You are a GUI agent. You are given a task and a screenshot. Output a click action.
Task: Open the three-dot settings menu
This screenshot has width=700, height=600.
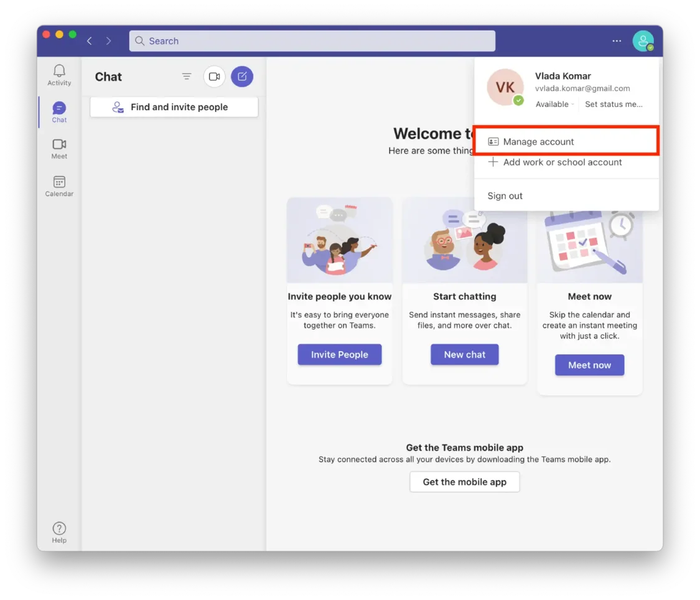pyautogui.click(x=617, y=40)
